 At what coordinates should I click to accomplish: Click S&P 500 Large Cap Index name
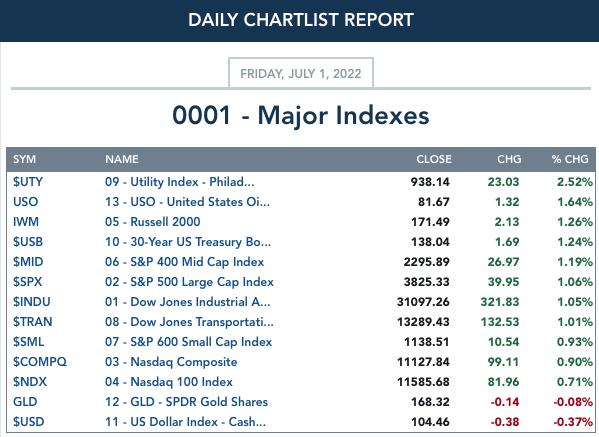pyautogui.click(x=189, y=282)
